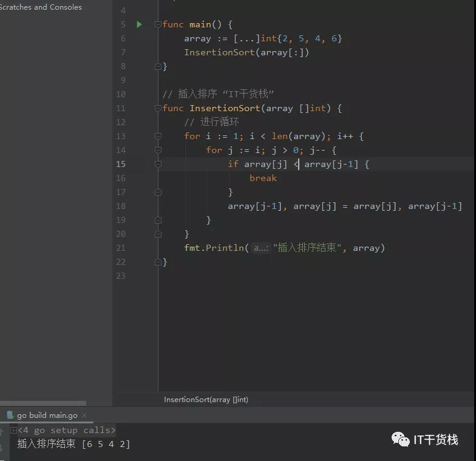The image size is (476, 461).
Task: Expand the '4 go setup calls' folded output
Action: [x=13, y=430]
